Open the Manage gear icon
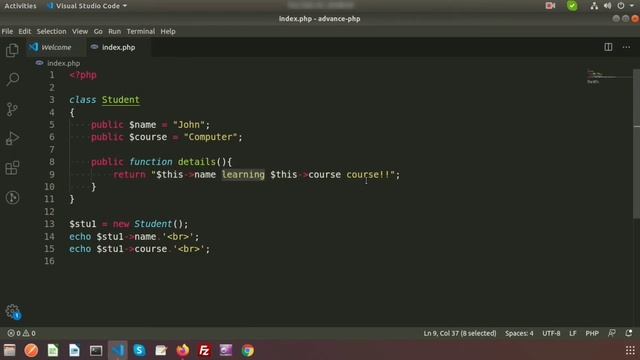This screenshot has width=640, height=360. (x=13, y=311)
